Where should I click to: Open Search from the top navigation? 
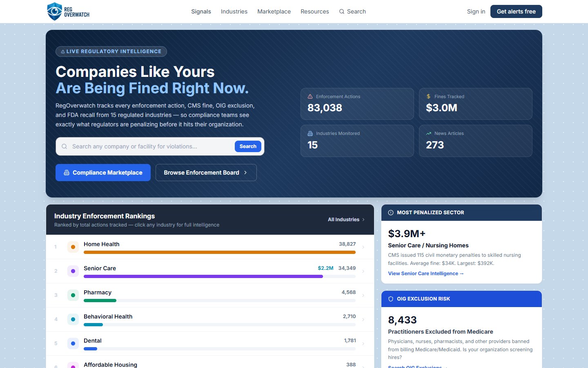pyautogui.click(x=352, y=11)
